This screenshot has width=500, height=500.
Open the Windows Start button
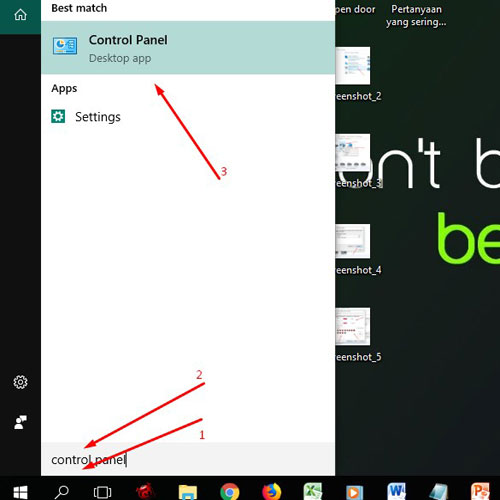(20, 492)
